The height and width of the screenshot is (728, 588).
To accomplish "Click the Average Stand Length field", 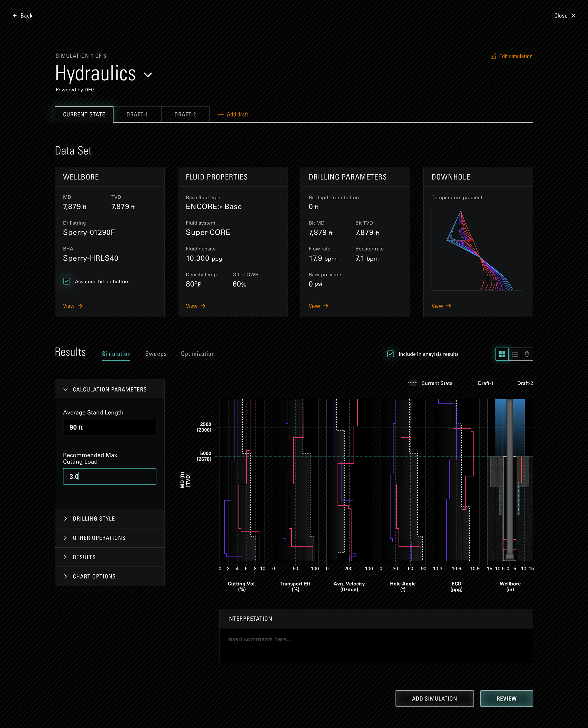I will coord(109,427).
